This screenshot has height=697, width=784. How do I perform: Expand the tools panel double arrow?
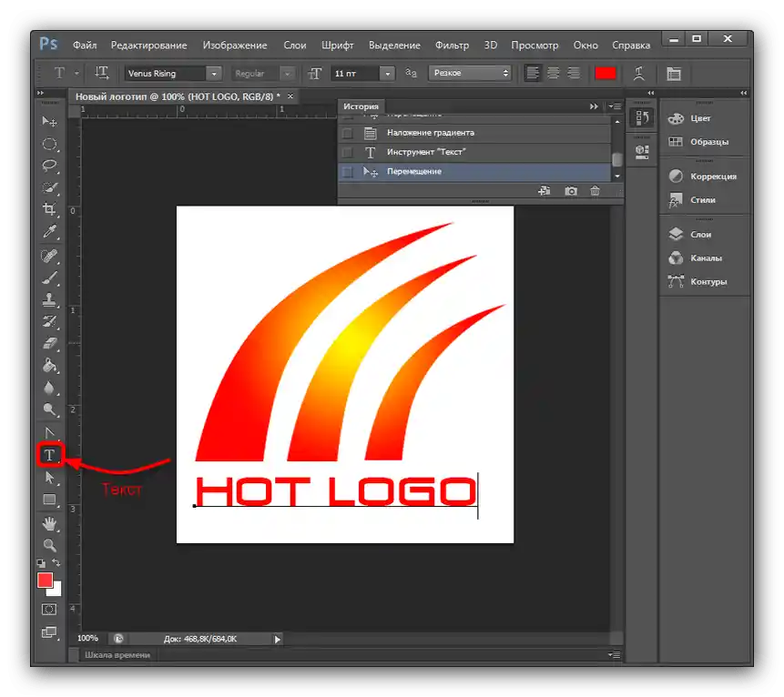(x=40, y=93)
